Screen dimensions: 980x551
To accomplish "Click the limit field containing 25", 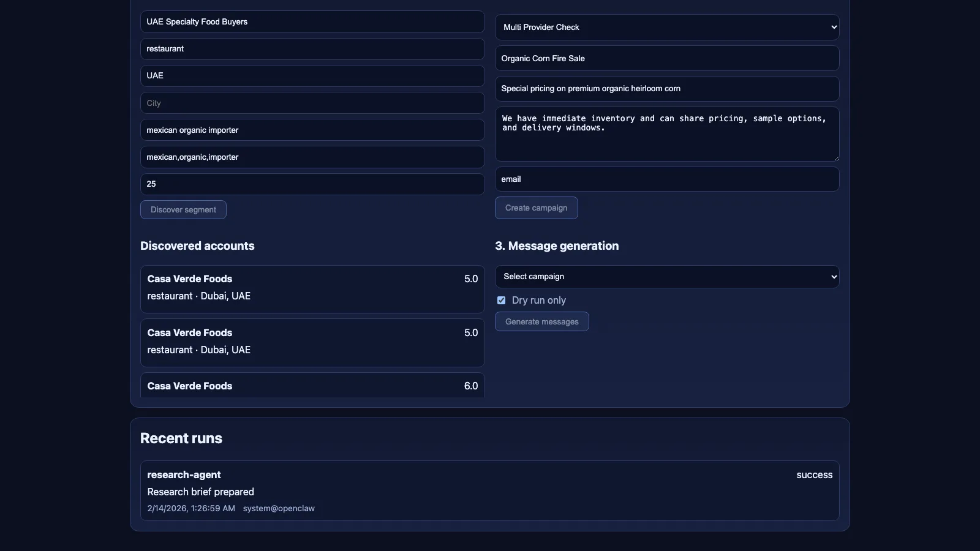I will (312, 184).
